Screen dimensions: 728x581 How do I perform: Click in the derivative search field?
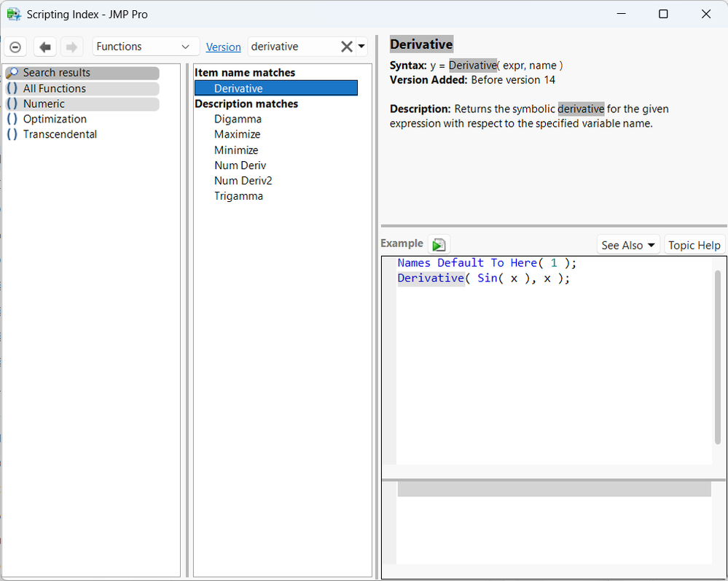coord(294,47)
